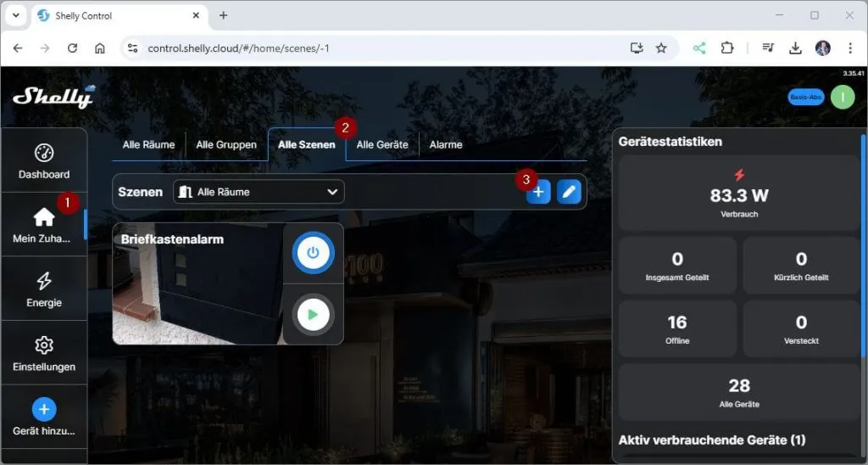Click the Basis-Abo subscription badge
This screenshot has height=465, width=868.
[x=805, y=97]
